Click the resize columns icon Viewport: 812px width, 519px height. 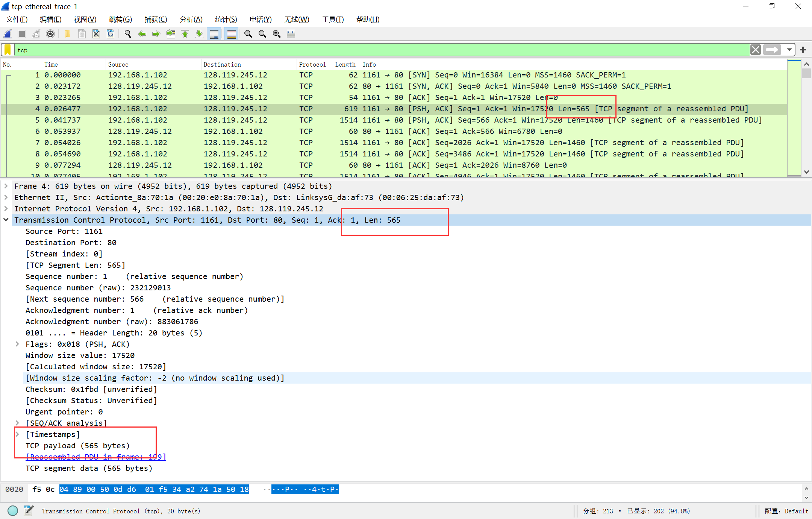click(291, 34)
